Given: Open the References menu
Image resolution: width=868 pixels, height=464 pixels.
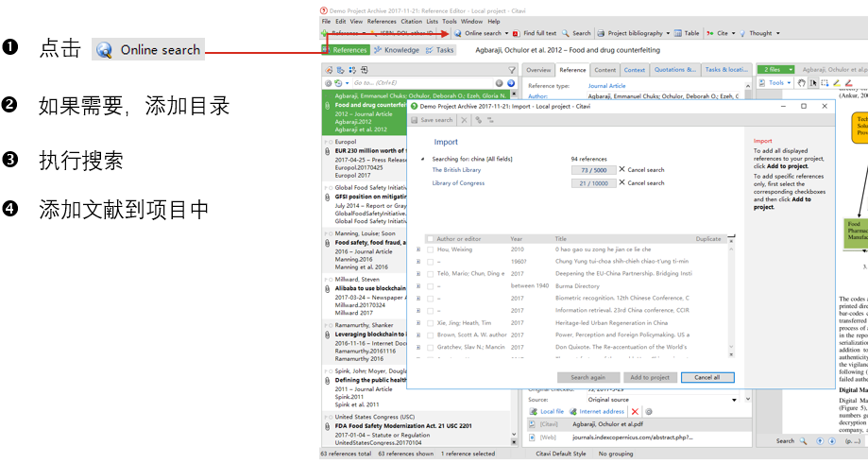Looking at the screenshot, I should [x=382, y=22].
